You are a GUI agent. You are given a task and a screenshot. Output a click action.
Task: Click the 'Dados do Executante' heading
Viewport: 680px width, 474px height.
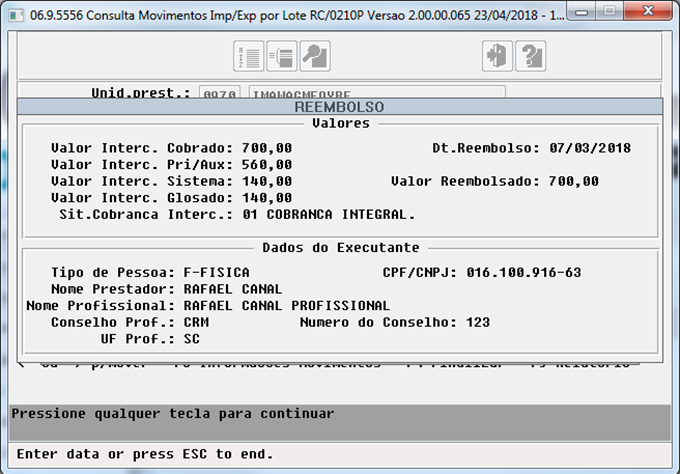point(341,248)
